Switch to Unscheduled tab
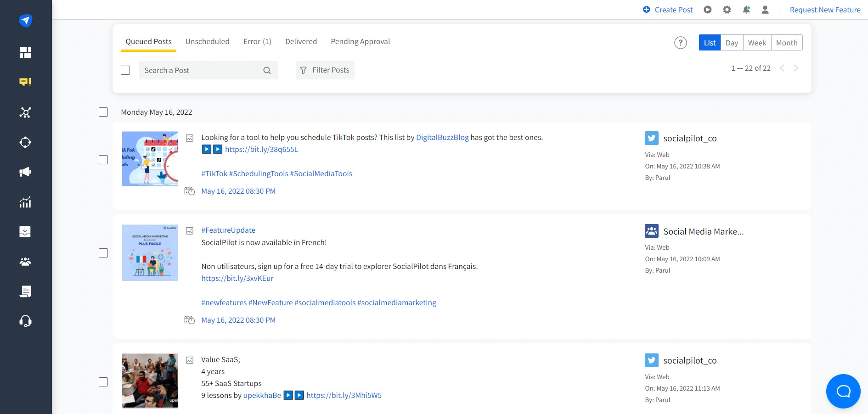 point(208,41)
